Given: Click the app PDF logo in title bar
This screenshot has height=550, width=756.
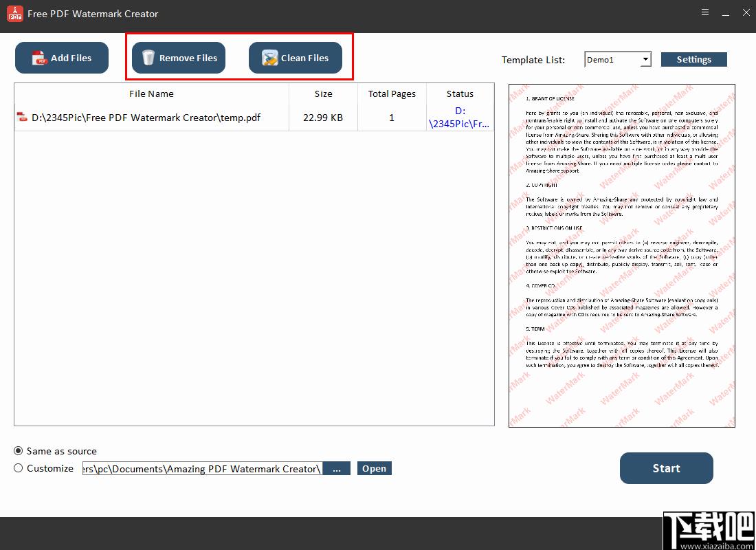Looking at the screenshot, I should click(15, 14).
